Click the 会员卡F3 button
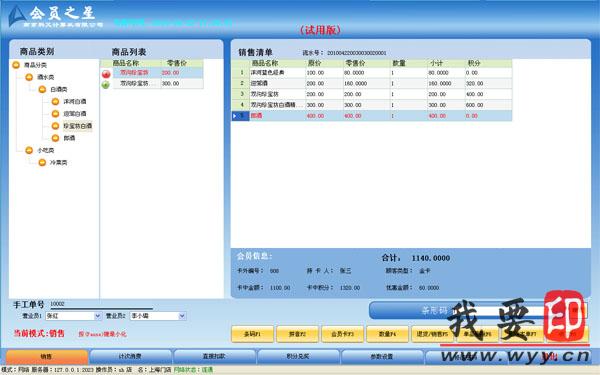 click(x=342, y=334)
